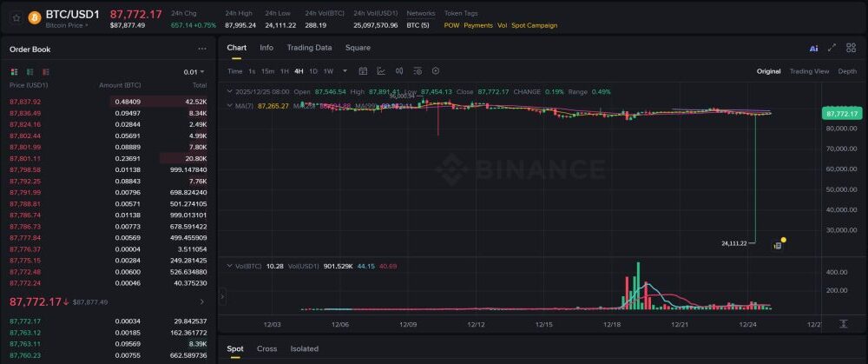The height and width of the screenshot is (364, 868).
Task: Expand chart to fullscreen
Action: 832,48
